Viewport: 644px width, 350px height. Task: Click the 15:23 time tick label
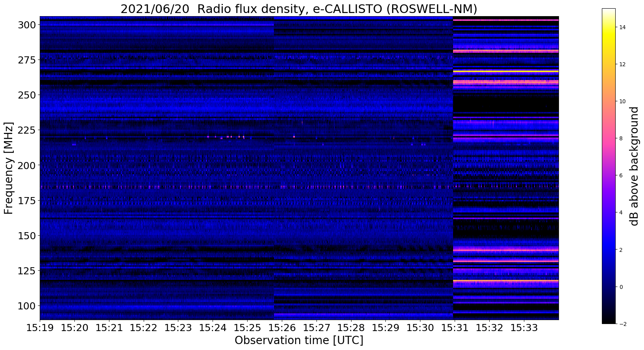coord(178,328)
